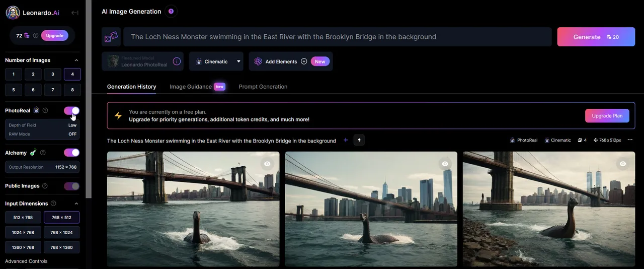This screenshot has height=269, width=644.
Task: Select 1024 × 768 input dimension
Action: [23, 232]
